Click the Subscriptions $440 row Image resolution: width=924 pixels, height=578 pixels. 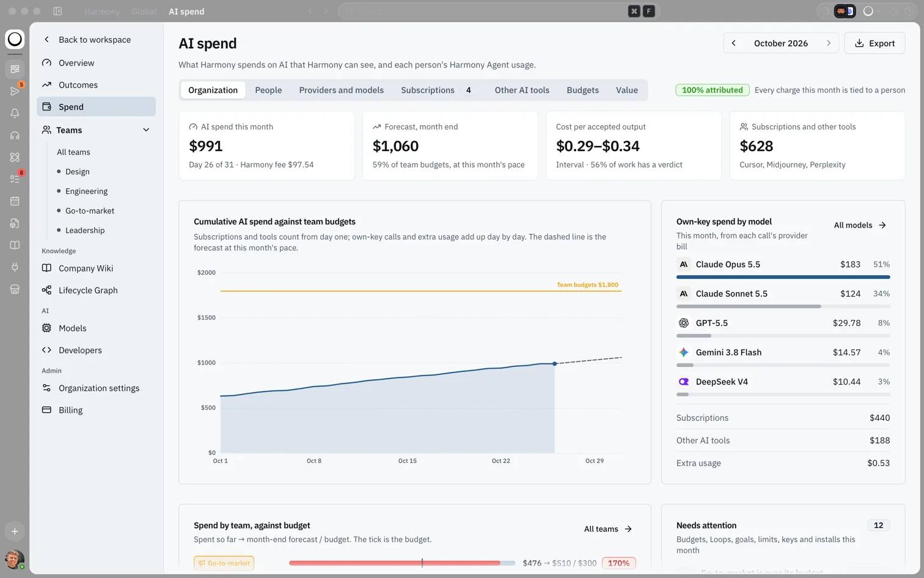click(x=783, y=418)
